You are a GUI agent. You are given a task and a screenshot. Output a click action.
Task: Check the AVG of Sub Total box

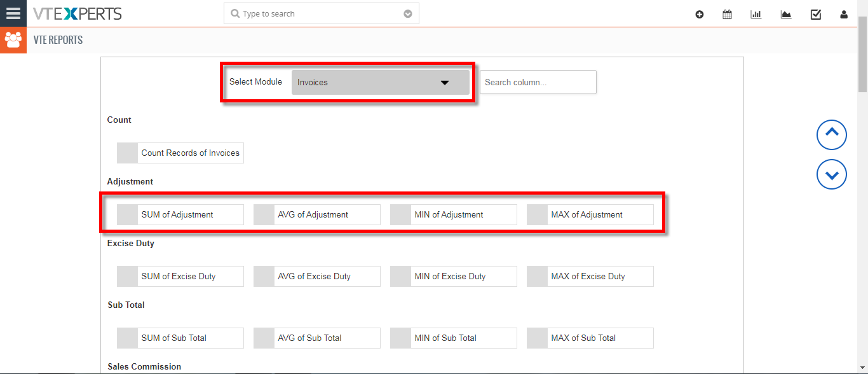pyautogui.click(x=264, y=338)
